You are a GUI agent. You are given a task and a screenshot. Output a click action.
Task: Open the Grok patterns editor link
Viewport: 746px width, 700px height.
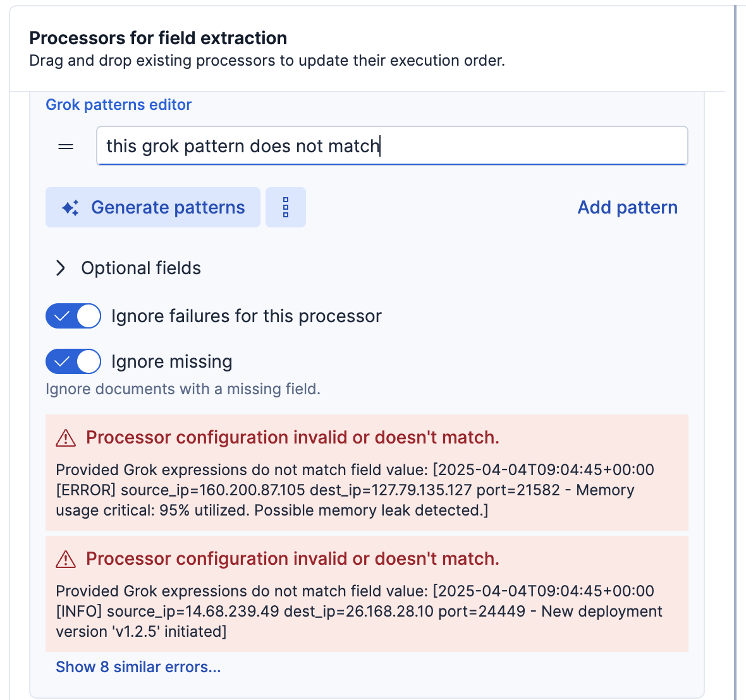coord(119,105)
